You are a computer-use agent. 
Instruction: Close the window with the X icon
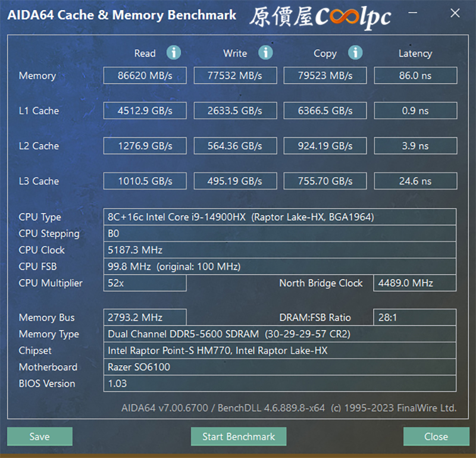tap(455, 13)
